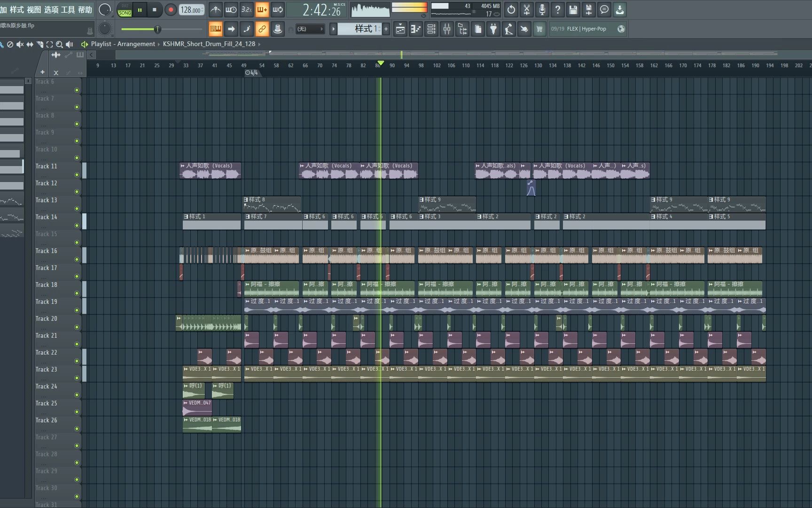Screen dimensions: 812x508
Task: Open content library shopping cart icon
Action: (x=539, y=29)
